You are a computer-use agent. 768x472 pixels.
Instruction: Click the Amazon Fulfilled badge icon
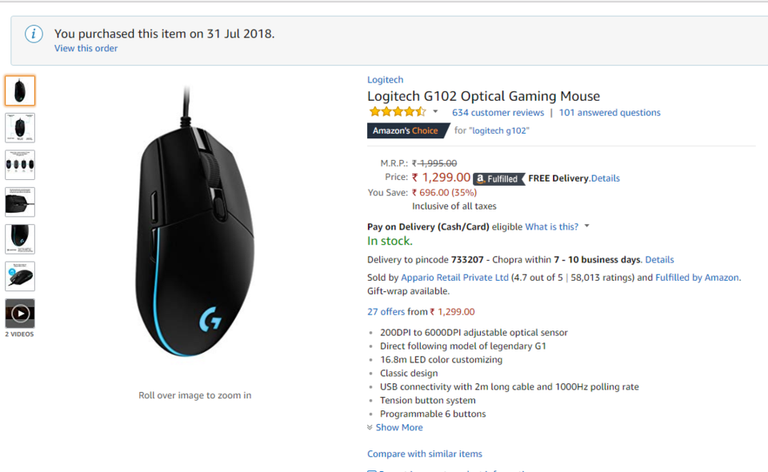click(x=498, y=179)
